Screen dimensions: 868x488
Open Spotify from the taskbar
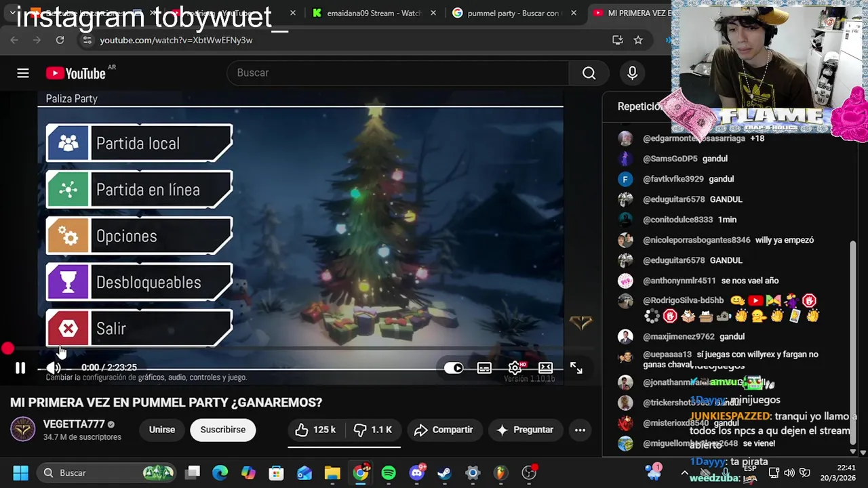pyautogui.click(x=389, y=472)
